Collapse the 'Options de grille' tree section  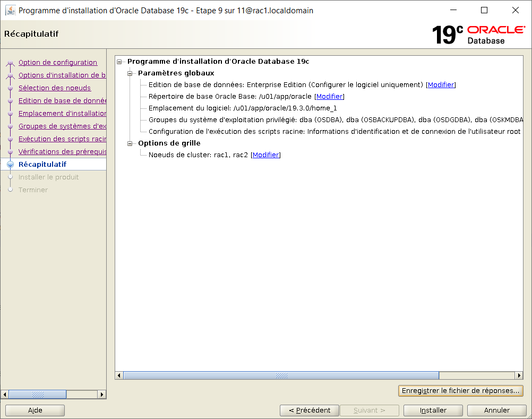[x=130, y=143]
